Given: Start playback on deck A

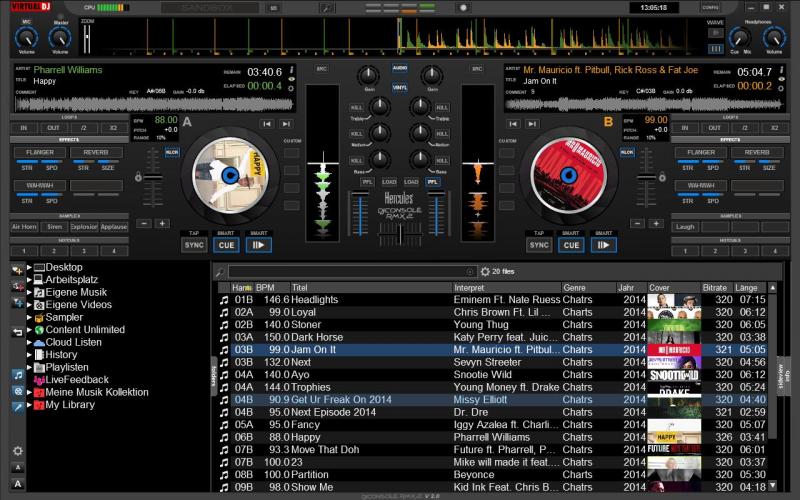Looking at the screenshot, I should 260,244.
